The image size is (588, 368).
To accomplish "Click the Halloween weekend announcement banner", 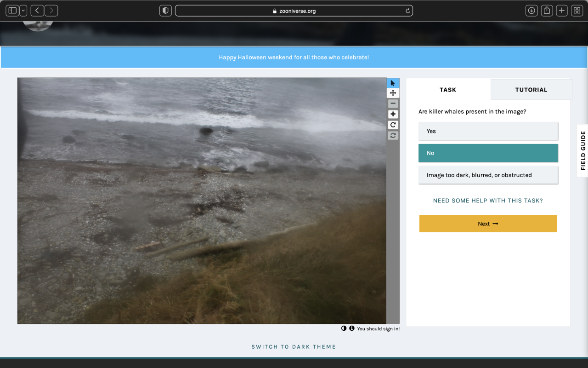I will tap(294, 57).
